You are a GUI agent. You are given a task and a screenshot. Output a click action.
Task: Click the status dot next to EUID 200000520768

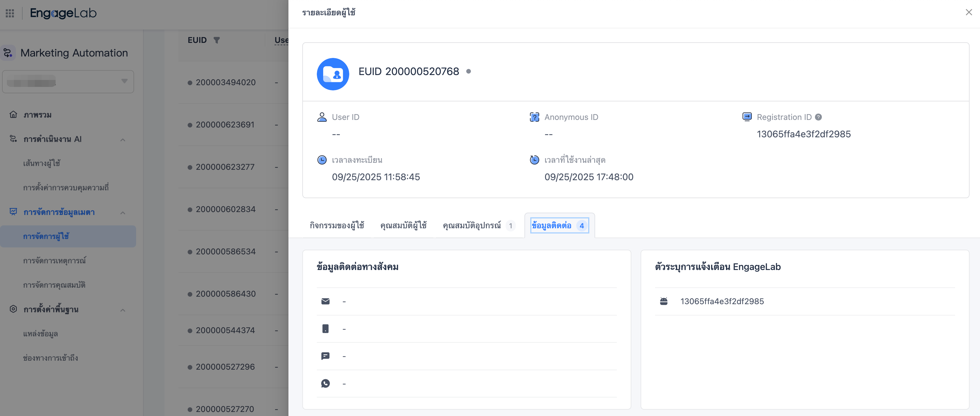point(468,72)
